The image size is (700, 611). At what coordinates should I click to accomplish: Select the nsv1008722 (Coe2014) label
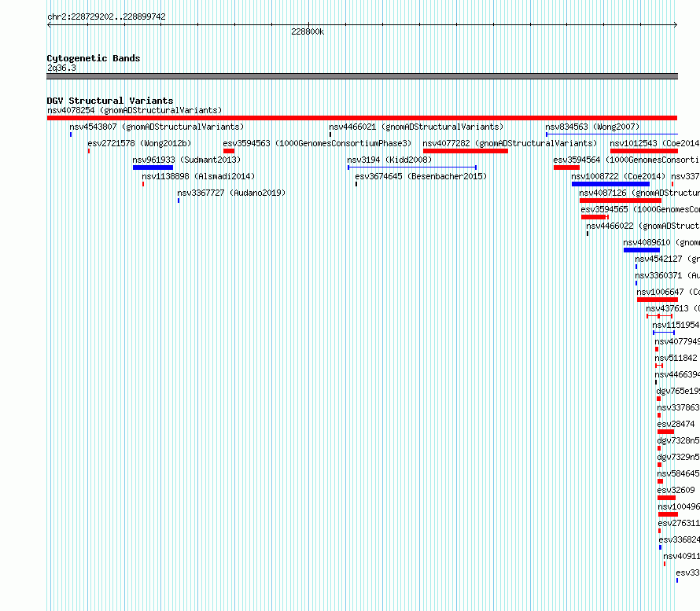pyautogui.click(x=618, y=176)
